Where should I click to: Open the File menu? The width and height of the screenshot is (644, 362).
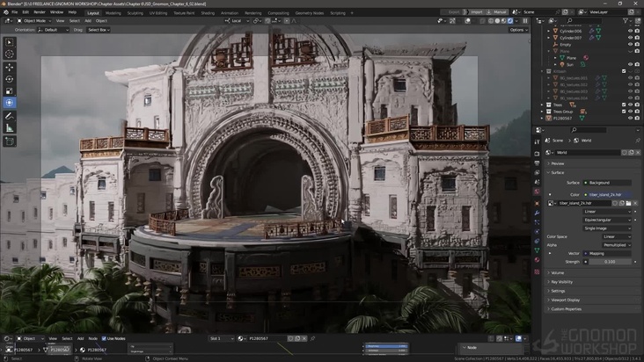coord(14,12)
